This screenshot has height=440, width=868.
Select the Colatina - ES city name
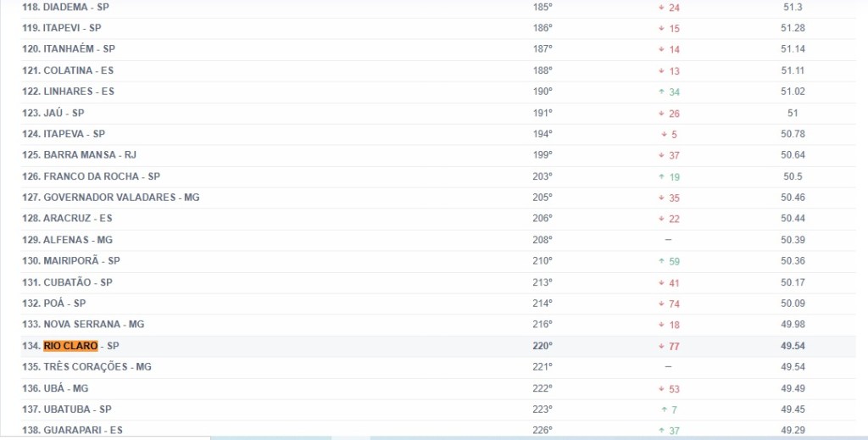pyautogui.click(x=78, y=70)
